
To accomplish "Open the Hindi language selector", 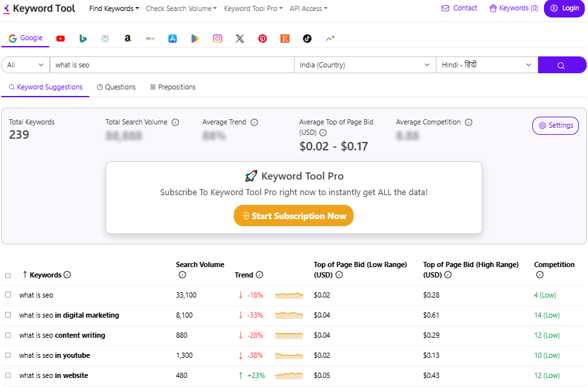I will click(486, 65).
